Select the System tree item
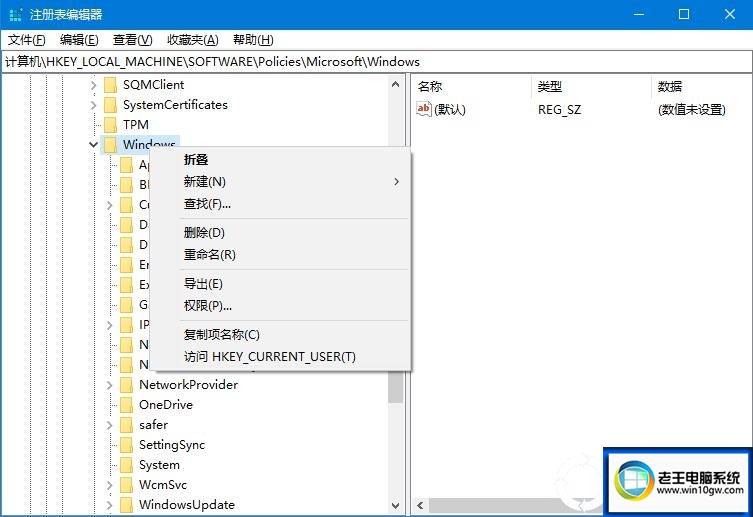 [x=159, y=465]
